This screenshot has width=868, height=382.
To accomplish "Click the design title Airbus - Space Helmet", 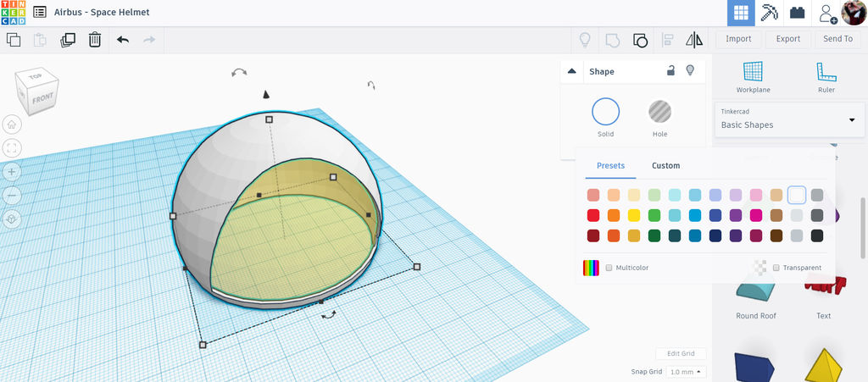I will (x=102, y=12).
